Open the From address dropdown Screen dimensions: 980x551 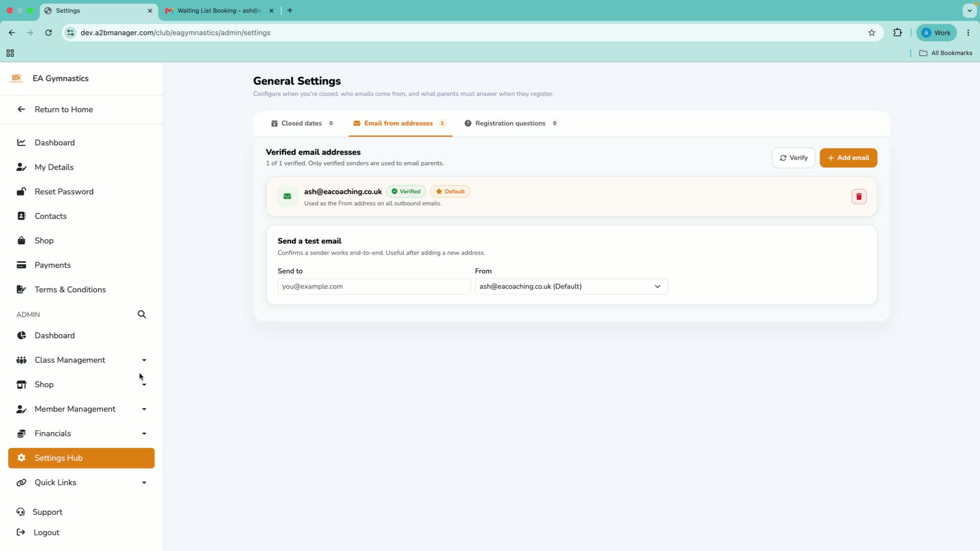pyautogui.click(x=571, y=287)
